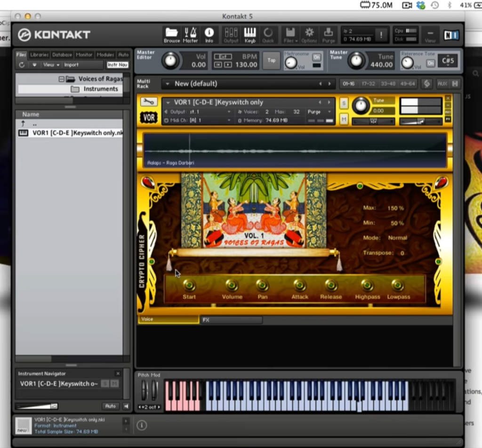Click the Mode value Normal
Viewport: 482px width, 448px height.
click(x=397, y=238)
